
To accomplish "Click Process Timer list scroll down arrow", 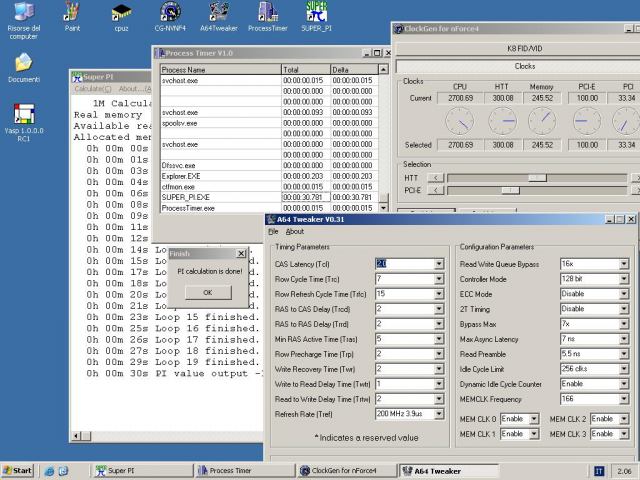I will point(383,208).
